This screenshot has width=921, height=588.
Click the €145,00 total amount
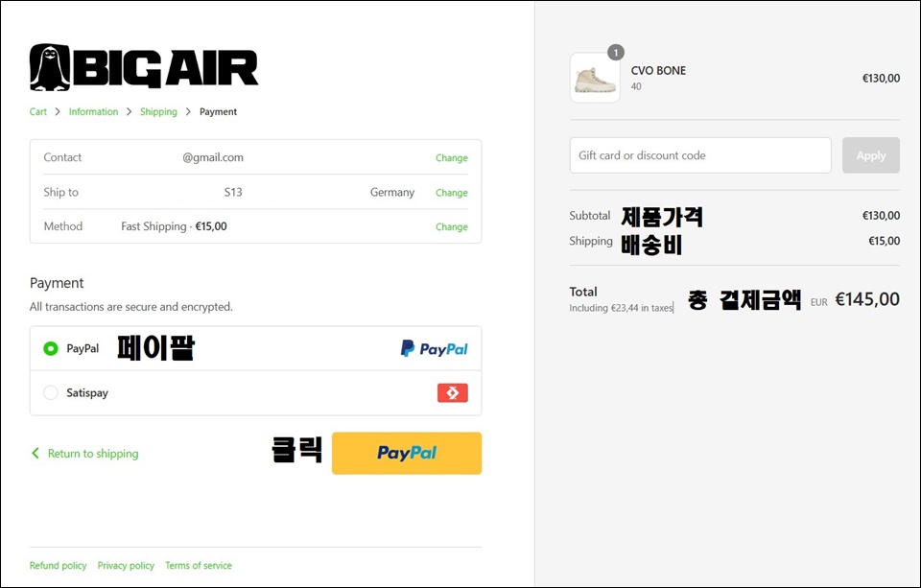pos(867,299)
